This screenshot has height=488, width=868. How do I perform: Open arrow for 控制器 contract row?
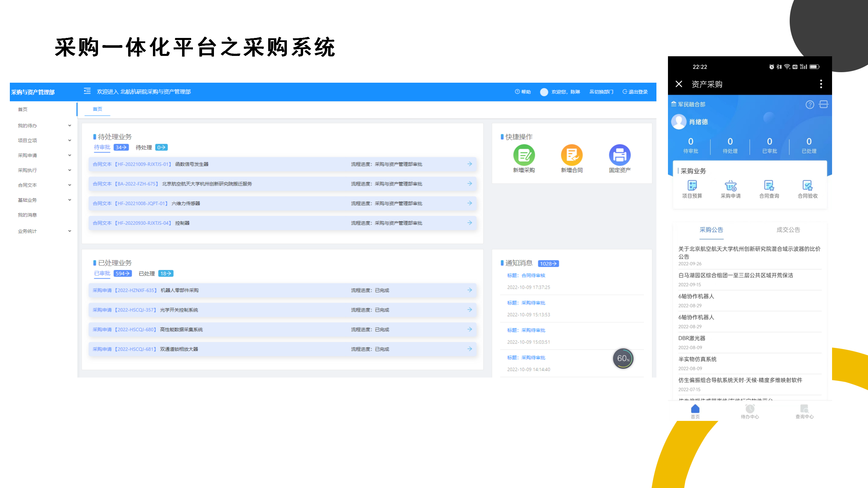tap(470, 223)
